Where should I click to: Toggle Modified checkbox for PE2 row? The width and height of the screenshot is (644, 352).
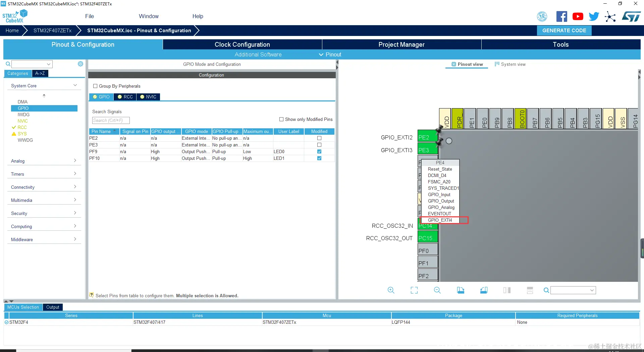pos(319,138)
